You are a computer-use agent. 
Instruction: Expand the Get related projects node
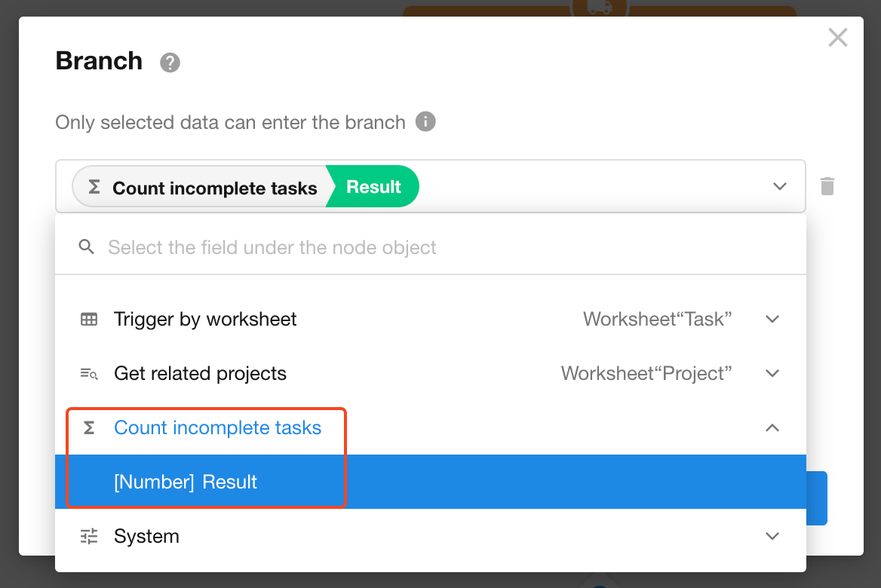772,374
